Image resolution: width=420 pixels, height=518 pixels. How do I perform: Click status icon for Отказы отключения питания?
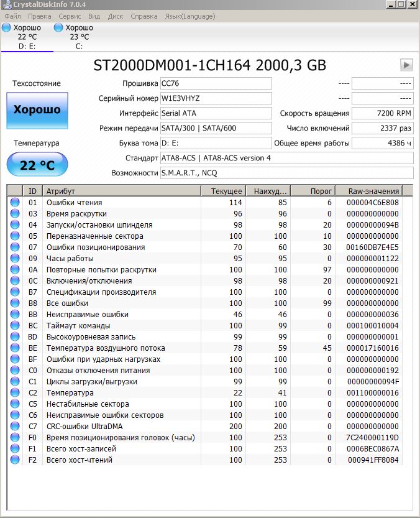point(15,371)
